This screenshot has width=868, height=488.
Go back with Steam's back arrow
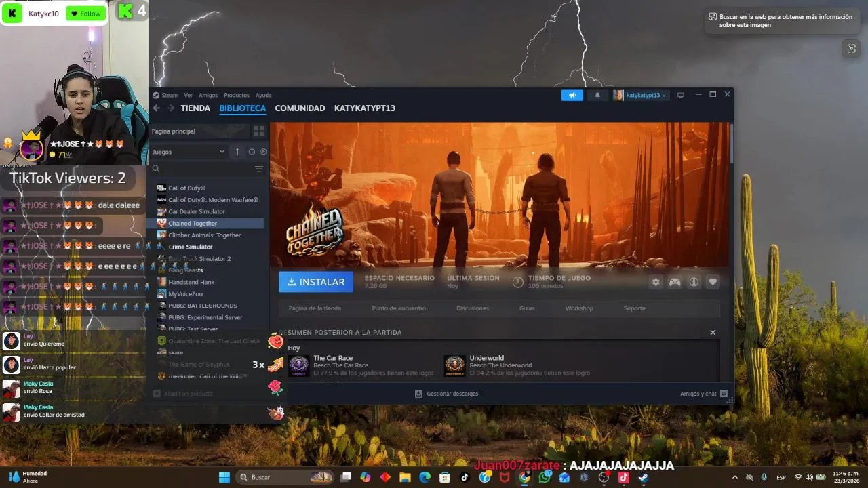point(156,108)
